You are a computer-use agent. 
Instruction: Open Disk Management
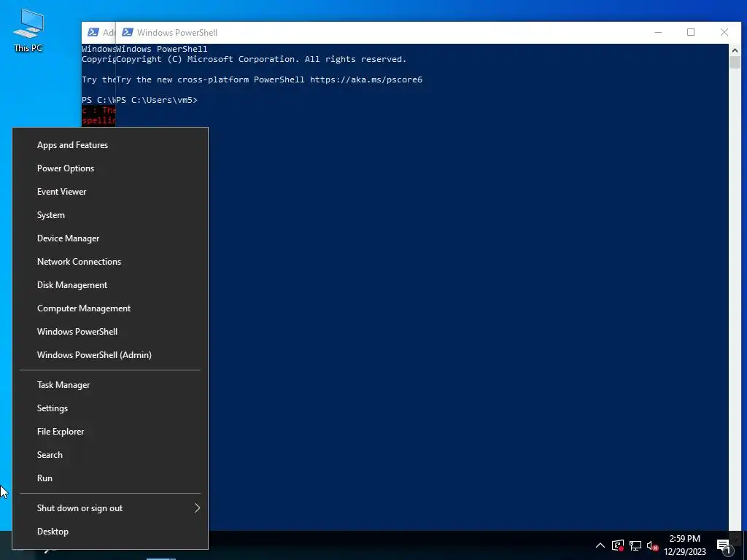click(x=110, y=285)
